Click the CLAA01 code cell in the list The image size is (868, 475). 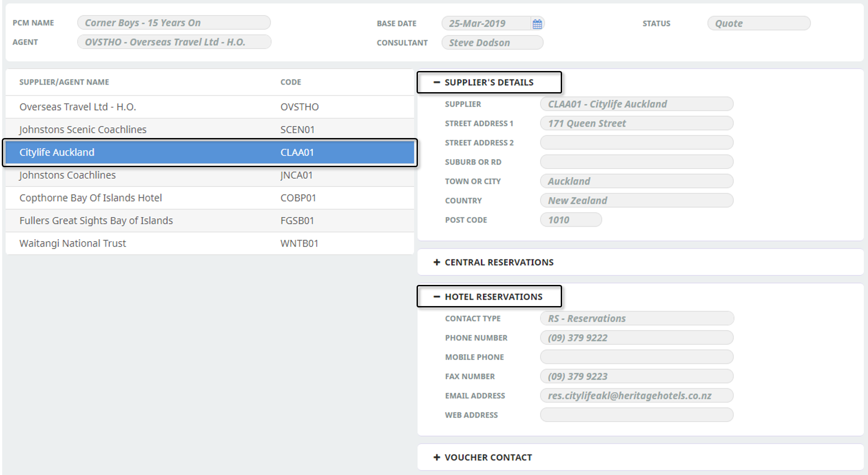click(297, 153)
